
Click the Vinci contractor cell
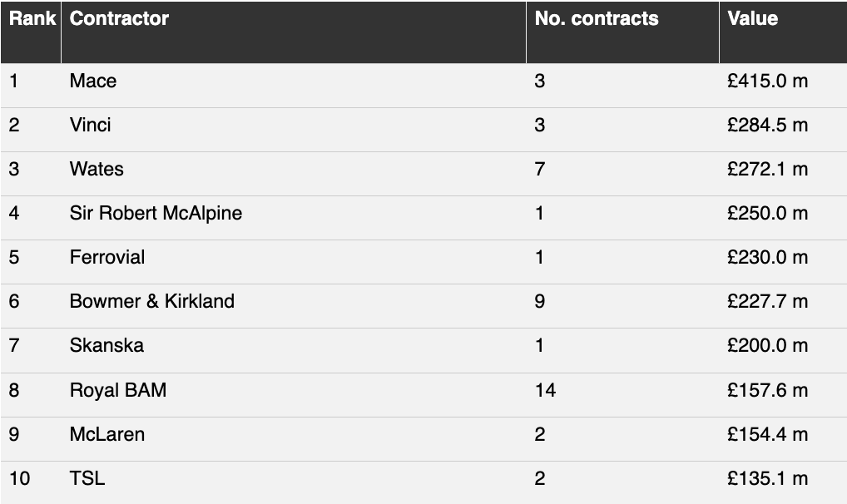[x=90, y=126]
